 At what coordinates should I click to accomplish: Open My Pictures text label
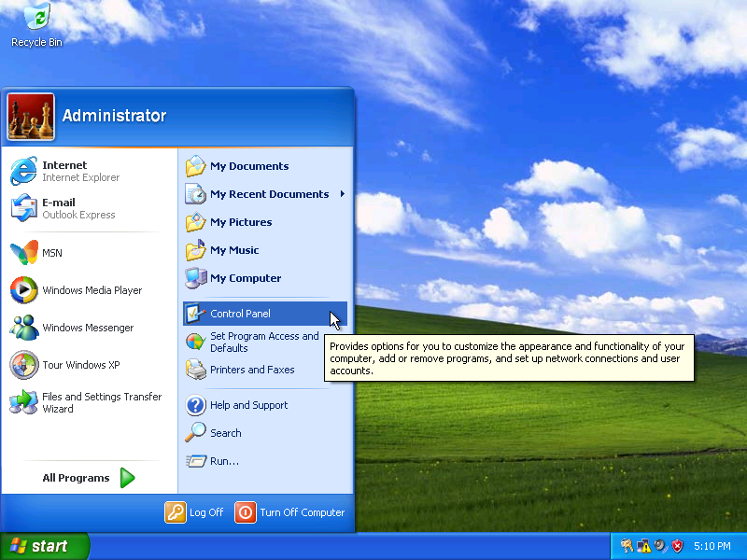241,222
